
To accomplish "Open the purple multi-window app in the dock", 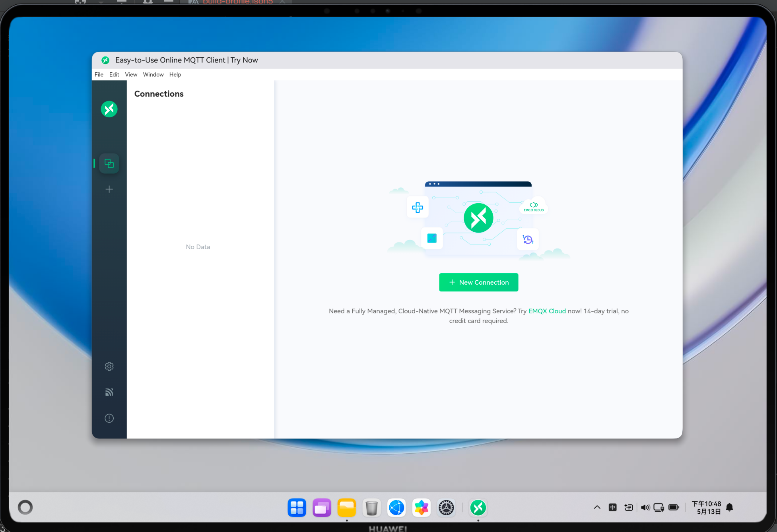I will coord(322,507).
